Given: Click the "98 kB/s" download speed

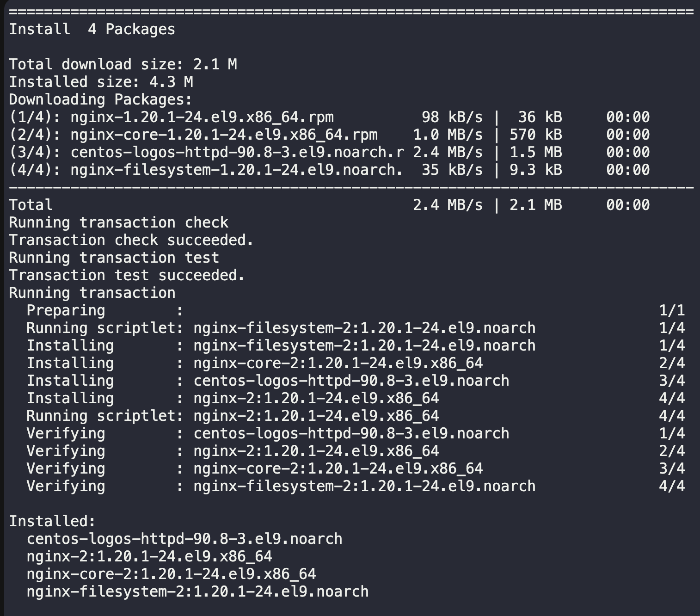Looking at the screenshot, I should pos(452,117).
